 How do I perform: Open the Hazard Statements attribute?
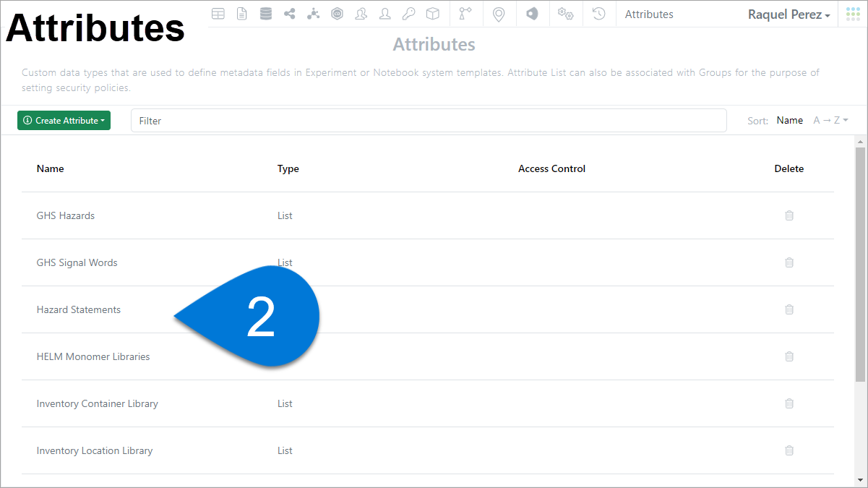pos(79,309)
